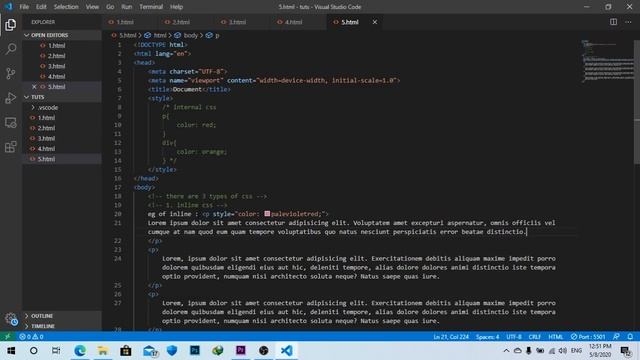Click the editor minimap code preview

(x=607, y=61)
